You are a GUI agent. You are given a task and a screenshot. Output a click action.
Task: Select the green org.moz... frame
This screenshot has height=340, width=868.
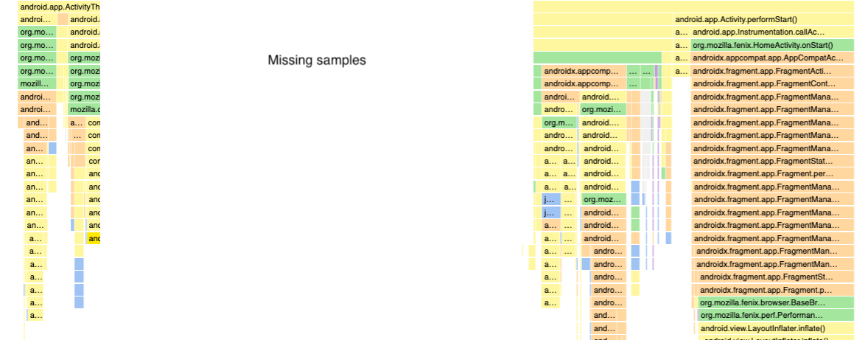click(604, 199)
